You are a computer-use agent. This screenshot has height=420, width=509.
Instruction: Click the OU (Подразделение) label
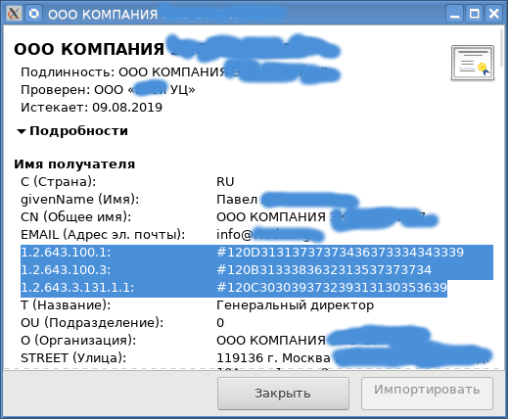[92, 323]
